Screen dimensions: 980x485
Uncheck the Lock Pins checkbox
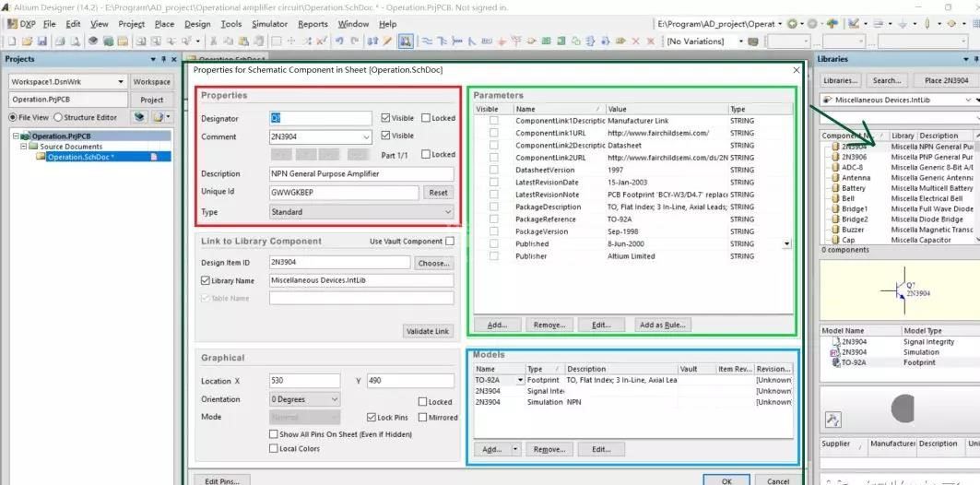point(372,418)
